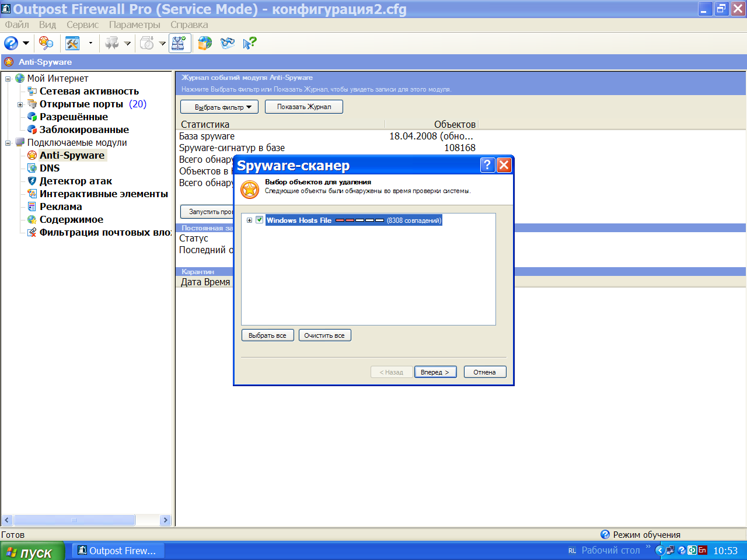Screen dimensions: 747x560
Task: Open the Параметры menu
Action: (134, 24)
